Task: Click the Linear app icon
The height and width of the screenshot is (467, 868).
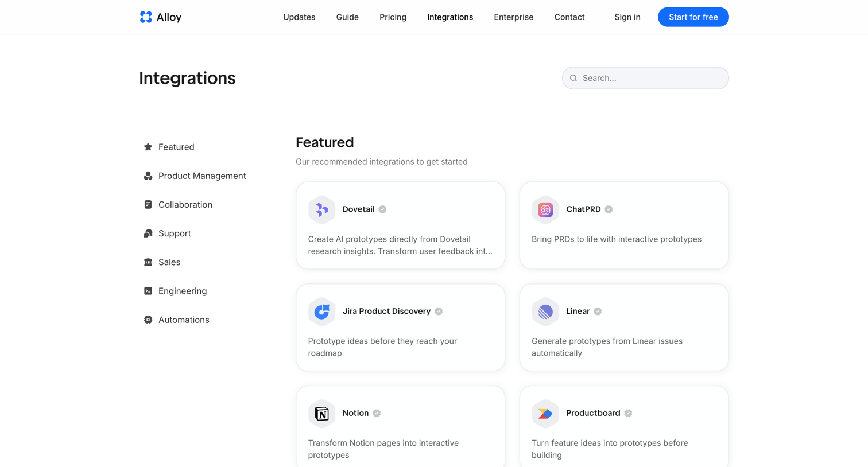Action: (545, 312)
